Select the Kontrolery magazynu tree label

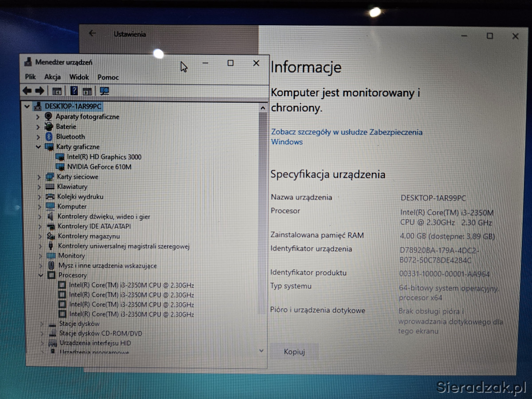(x=89, y=236)
